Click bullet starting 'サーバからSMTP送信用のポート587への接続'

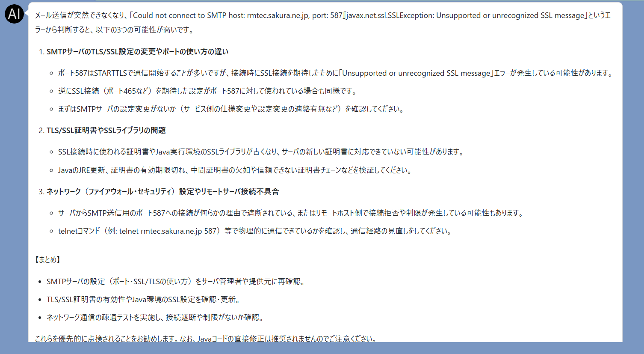292,213
